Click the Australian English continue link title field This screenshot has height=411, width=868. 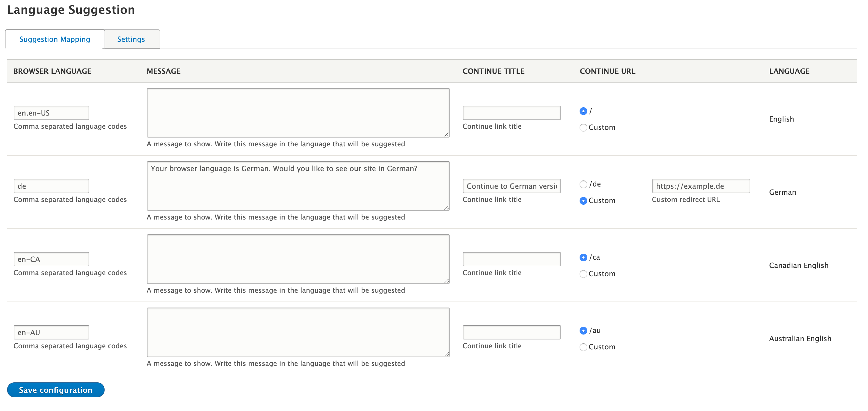click(x=511, y=332)
